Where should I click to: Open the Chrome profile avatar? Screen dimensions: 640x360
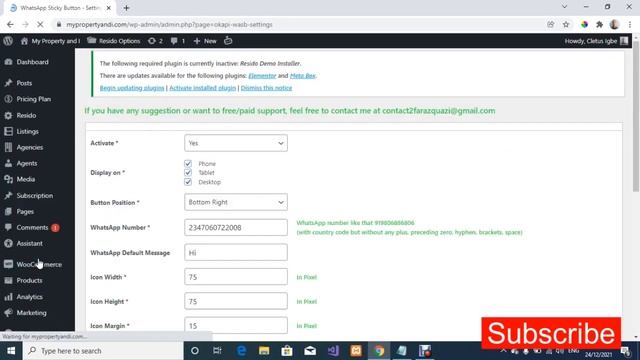coord(614,24)
